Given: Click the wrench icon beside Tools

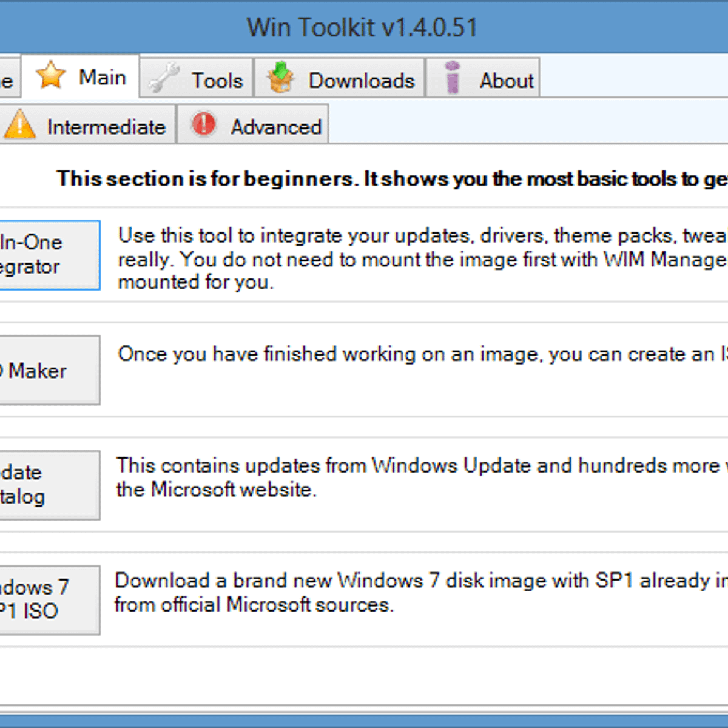Looking at the screenshot, I should (x=165, y=78).
